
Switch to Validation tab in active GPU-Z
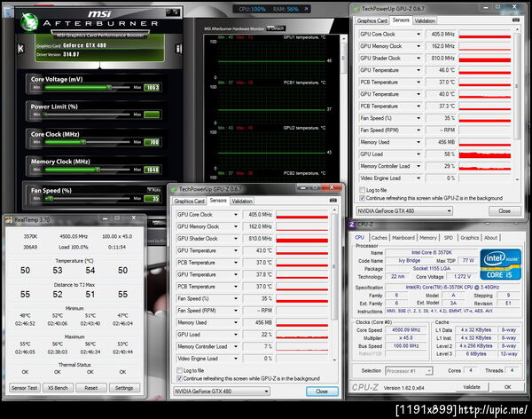[x=242, y=202]
